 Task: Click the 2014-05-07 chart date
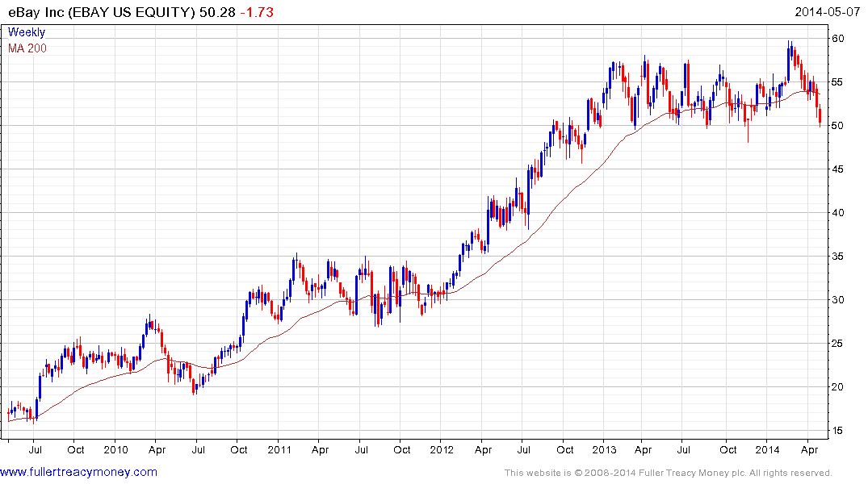click(x=827, y=12)
